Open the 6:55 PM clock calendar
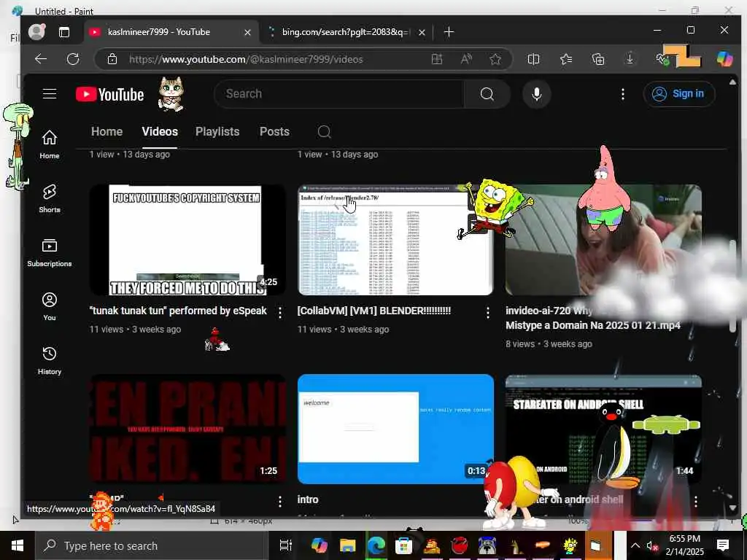Image resolution: width=747 pixels, height=560 pixels. [x=684, y=545]
